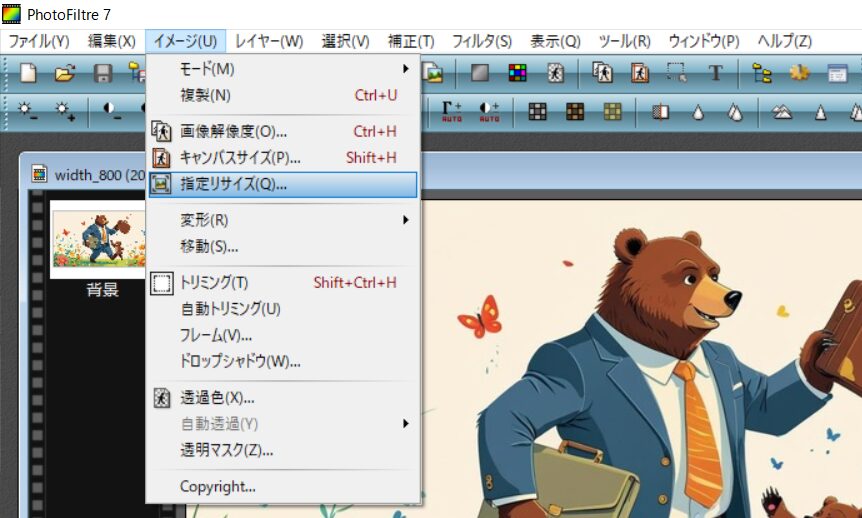This screenshot has width=862, height=518.
Task: Open the image explorer folder-tree icon
Action: 762,73
